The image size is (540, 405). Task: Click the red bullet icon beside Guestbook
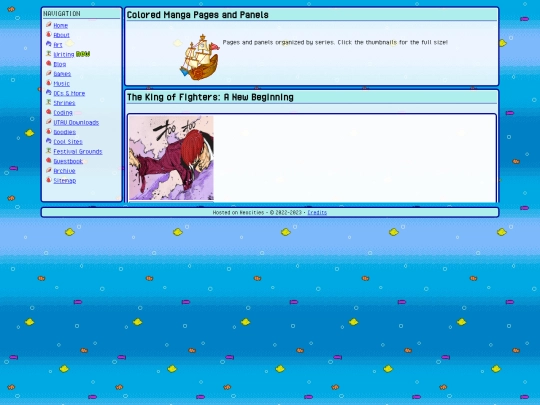pos(49,160)
